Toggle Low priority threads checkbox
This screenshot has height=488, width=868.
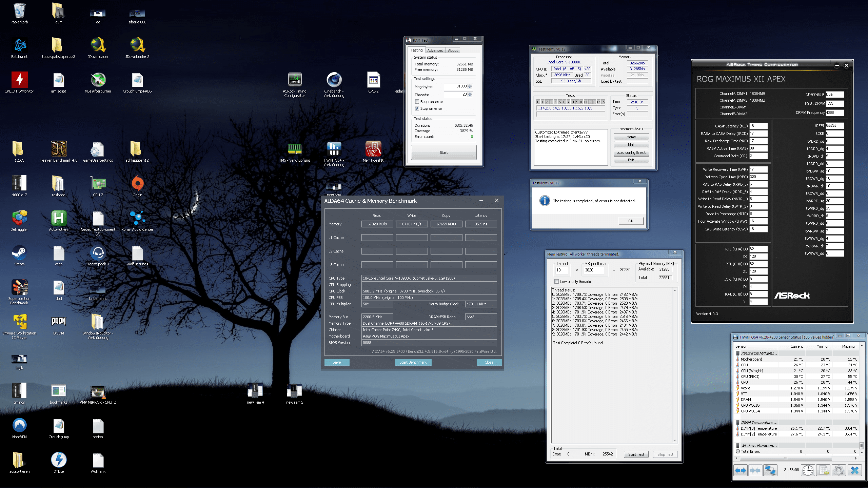pos(556,282)
